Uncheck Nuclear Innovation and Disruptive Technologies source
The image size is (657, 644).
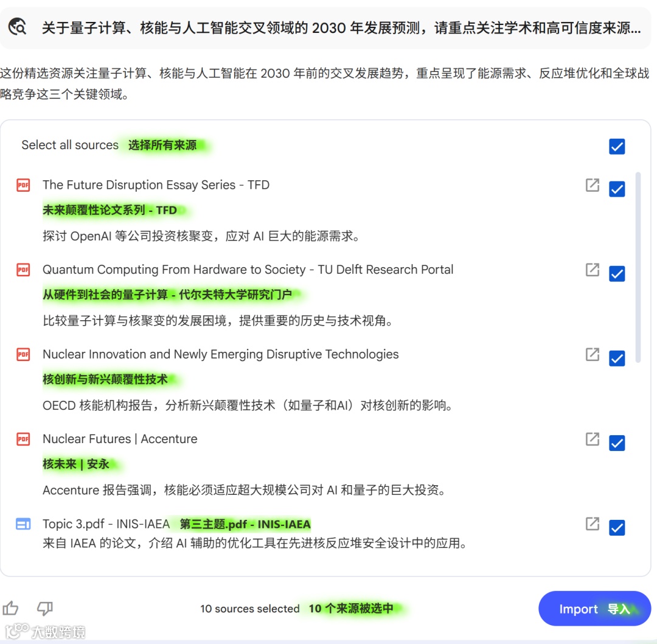point(617,359)
